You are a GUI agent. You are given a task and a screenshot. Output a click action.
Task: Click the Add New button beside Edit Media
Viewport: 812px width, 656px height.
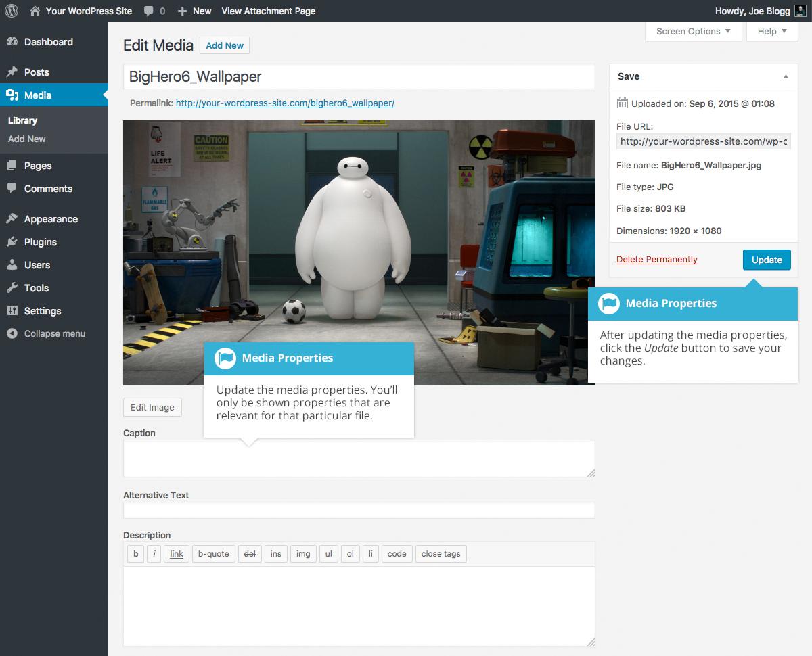coord(225,45)
